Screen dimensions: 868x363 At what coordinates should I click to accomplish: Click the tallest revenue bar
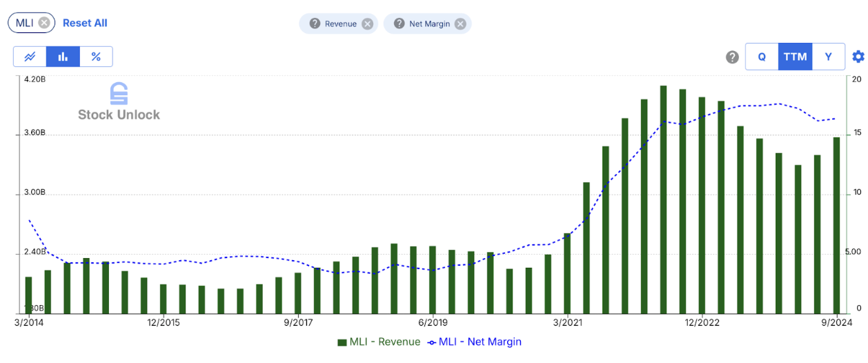[663, 199]
